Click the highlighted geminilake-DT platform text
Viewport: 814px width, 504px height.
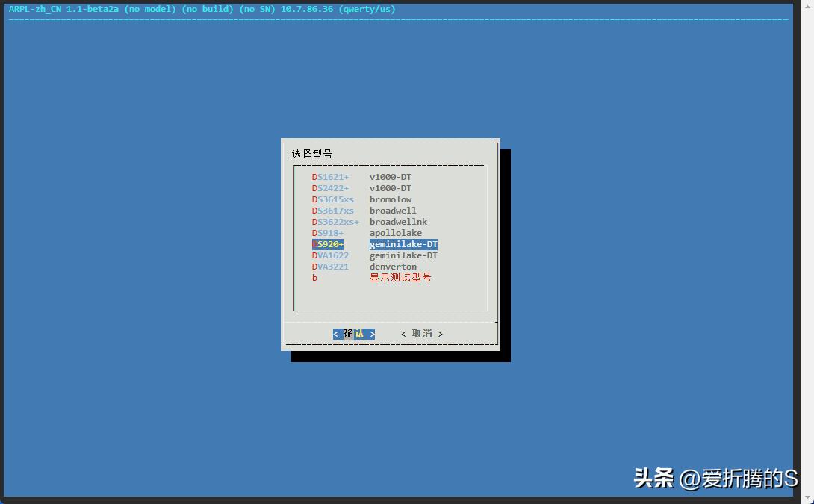click(x=404, y=244)
